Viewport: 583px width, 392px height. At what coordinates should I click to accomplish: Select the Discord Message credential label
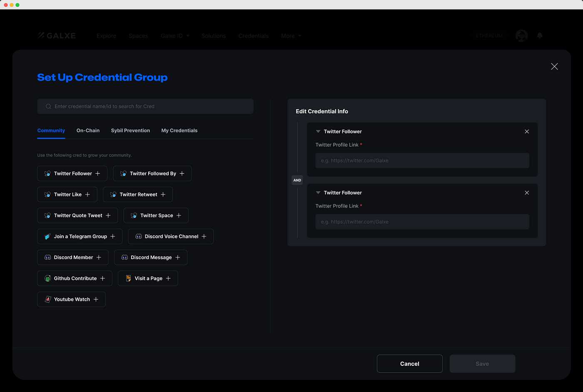point(151,257)
